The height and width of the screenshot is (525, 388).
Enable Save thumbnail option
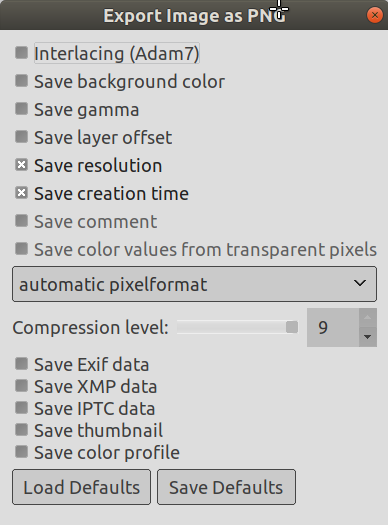pos(21,430)
